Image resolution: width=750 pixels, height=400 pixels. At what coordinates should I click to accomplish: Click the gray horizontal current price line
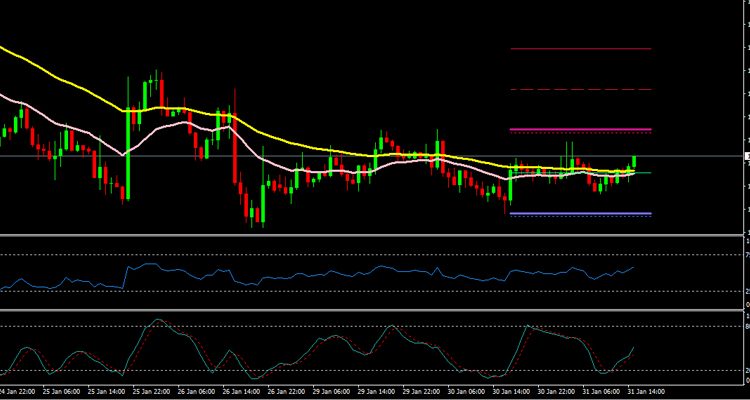coord(300,156)
